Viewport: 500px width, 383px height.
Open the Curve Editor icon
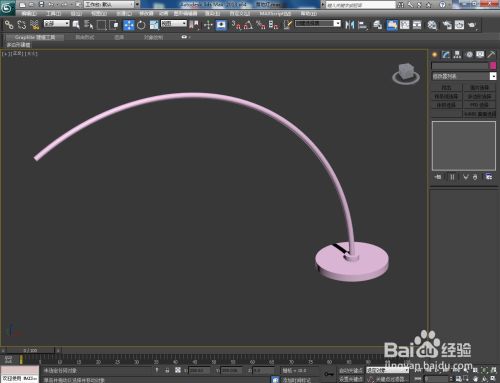click(x=405, y=25)
